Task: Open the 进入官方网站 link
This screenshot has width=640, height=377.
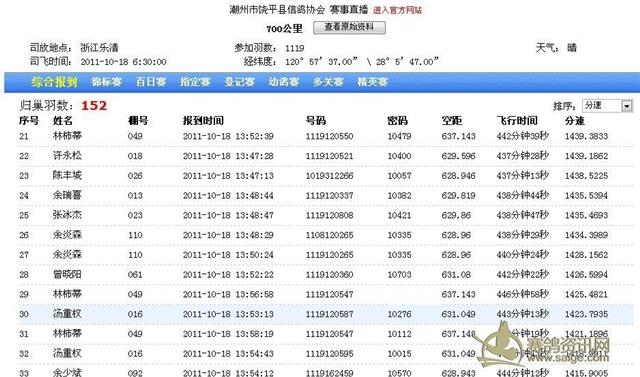Action: [x=397, y=10]
